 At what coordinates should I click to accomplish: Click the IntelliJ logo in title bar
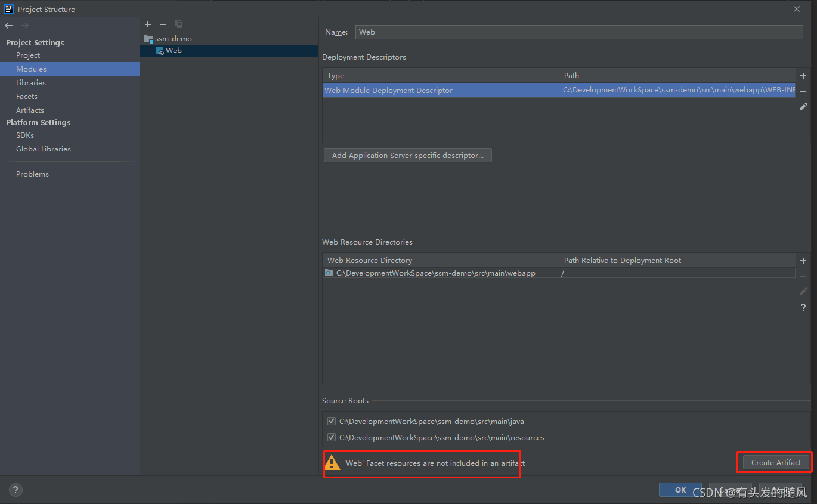9,9
